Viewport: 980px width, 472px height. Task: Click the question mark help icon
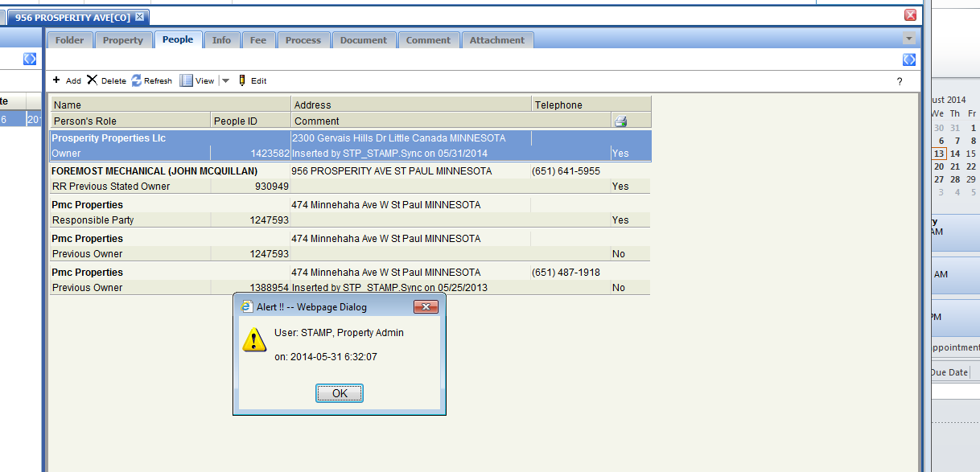click(900, 81)
